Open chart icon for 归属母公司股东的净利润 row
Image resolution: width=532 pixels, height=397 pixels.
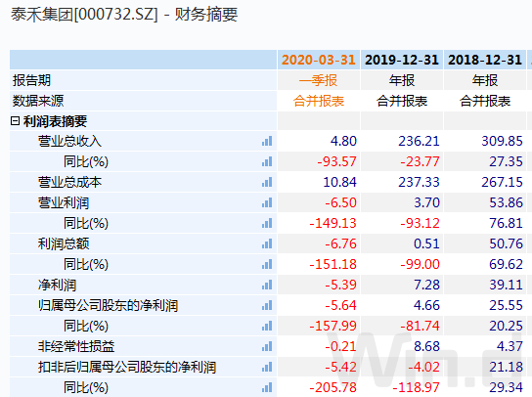coord(267,305)
